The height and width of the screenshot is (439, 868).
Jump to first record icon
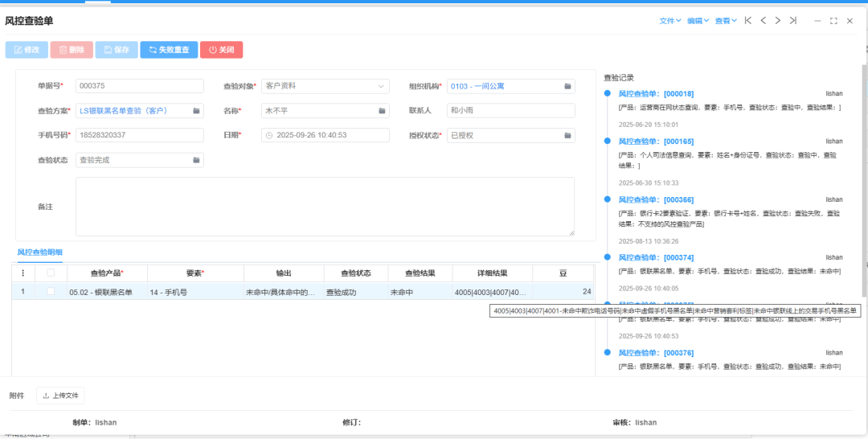click(748, 20)
